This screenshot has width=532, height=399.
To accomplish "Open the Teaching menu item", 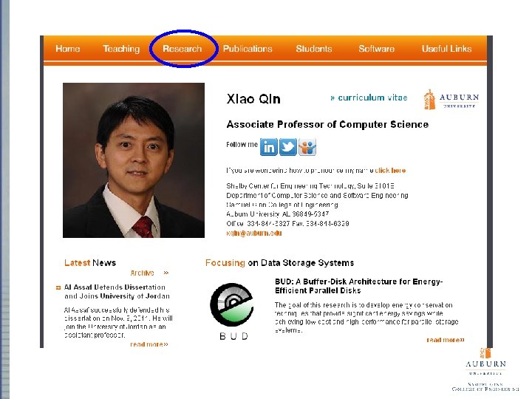I will 121,49.
